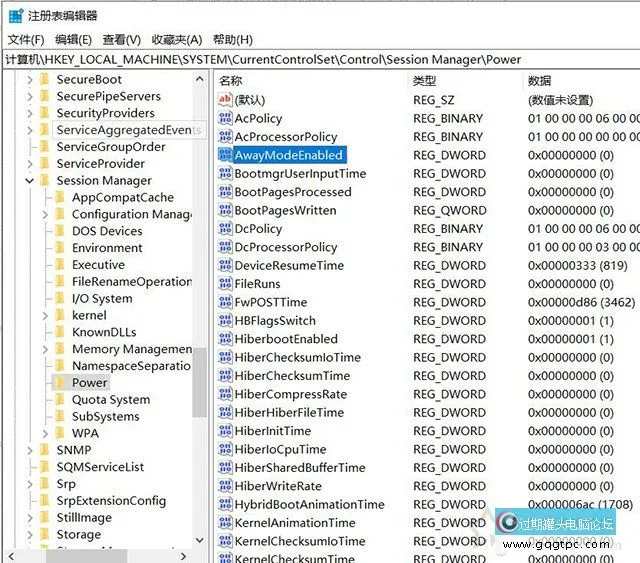Select the HiberChecksumIoTime value name

(x=298, y=357)
